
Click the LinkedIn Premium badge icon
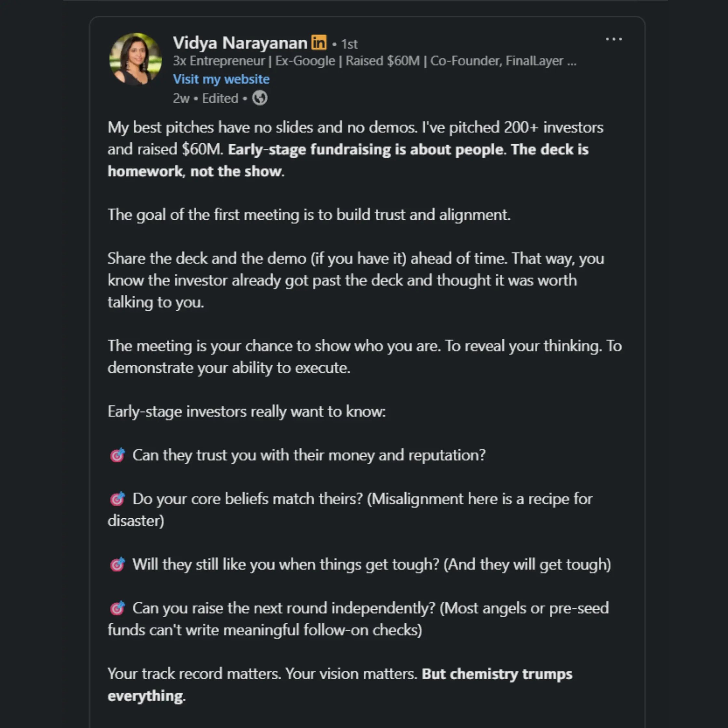[319, 43]
